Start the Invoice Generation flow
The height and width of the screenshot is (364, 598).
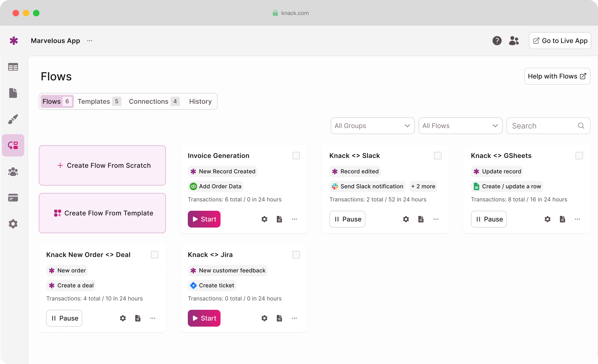click(x=204, y=219)
